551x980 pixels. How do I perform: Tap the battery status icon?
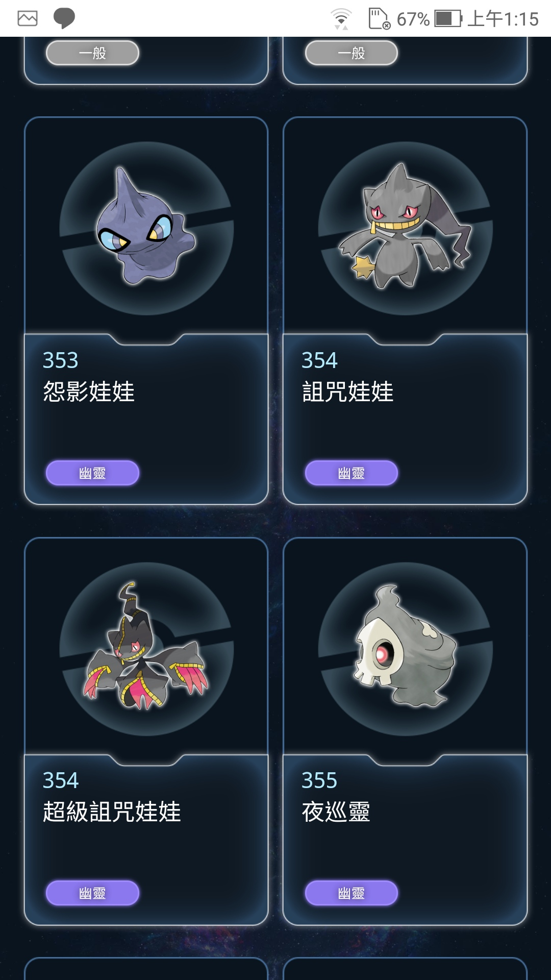pyautogui.click(x=448, y=19)
